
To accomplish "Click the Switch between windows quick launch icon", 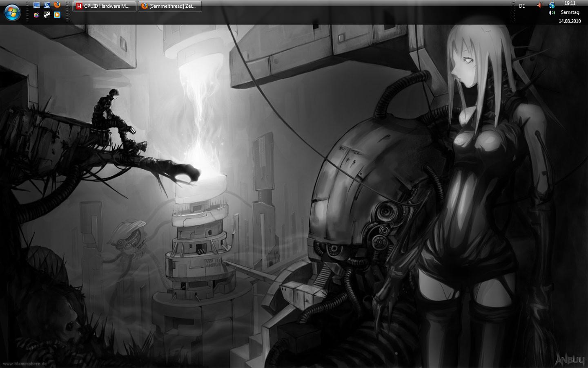I will (x=47, y=5).
